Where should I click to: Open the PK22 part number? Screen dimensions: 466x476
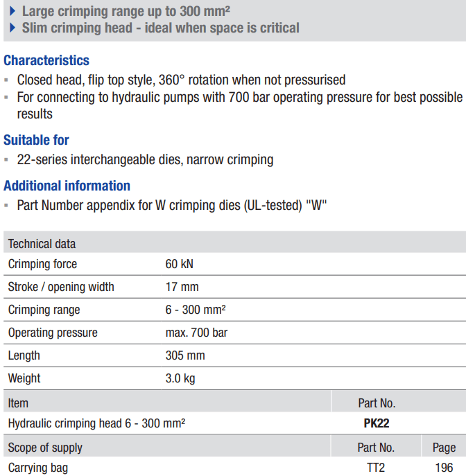click(377, 423)
